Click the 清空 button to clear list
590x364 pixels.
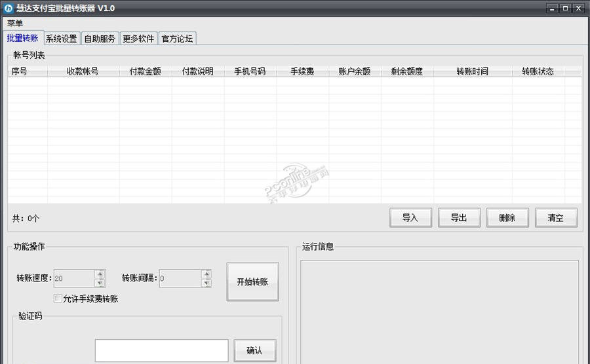[x=556, y=217]
